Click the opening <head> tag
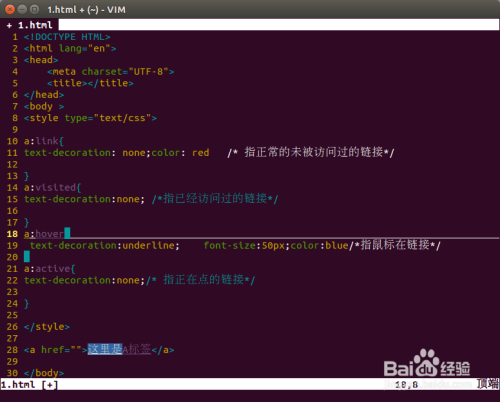 [41, 60]
